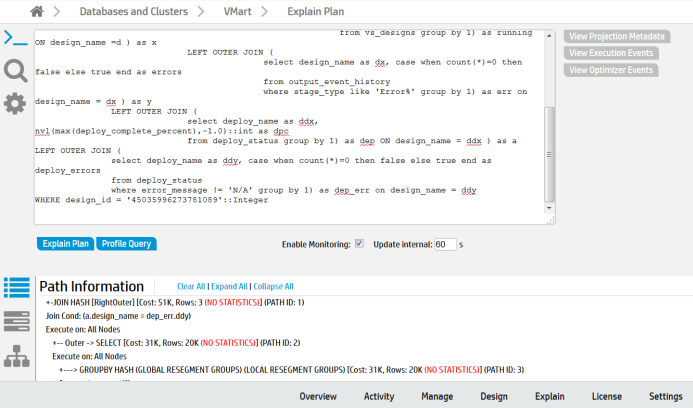Image resolution: width=693 pixels, height=408 pixels.
Task: Click the Update interval input field
Action: click(445, 244)
